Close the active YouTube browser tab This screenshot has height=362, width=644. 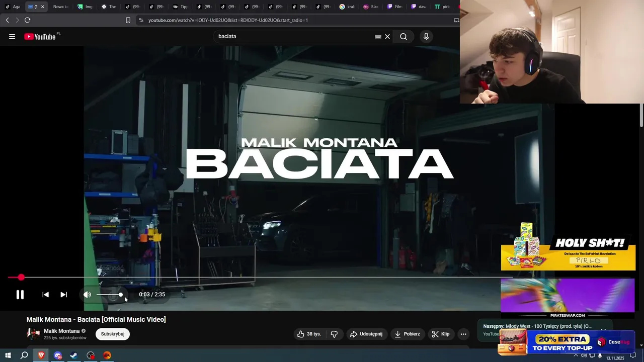coord(42,7)
